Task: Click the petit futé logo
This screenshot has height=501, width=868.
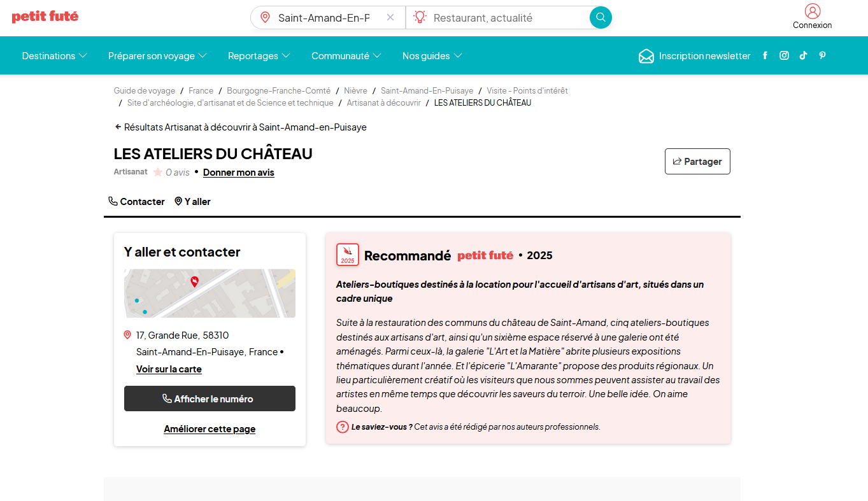Action: click(45, 17)
